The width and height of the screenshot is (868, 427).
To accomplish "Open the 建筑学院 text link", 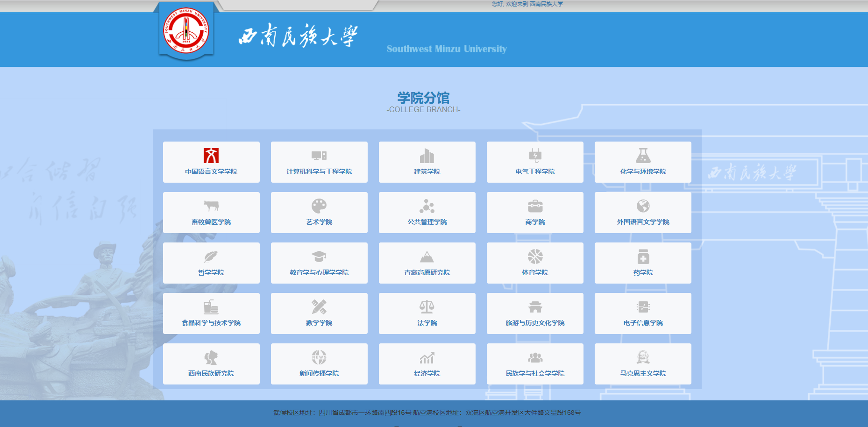I will click(427, 171).
